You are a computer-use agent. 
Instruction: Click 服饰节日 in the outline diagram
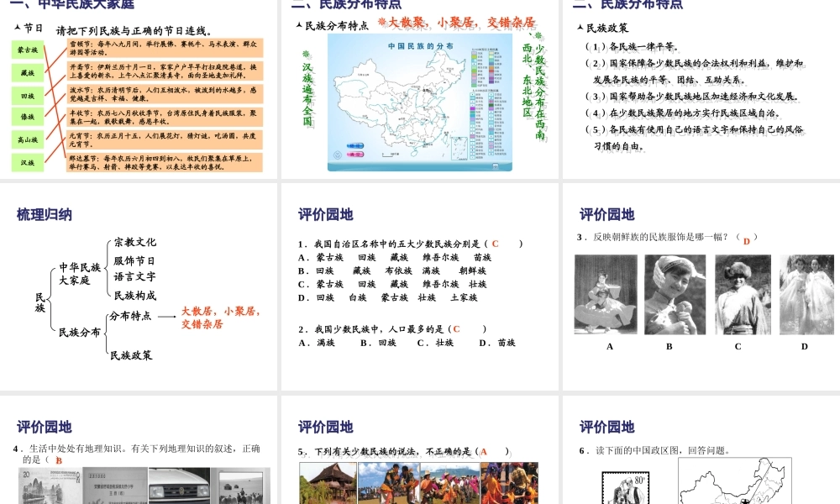click(x=135, y=261)
